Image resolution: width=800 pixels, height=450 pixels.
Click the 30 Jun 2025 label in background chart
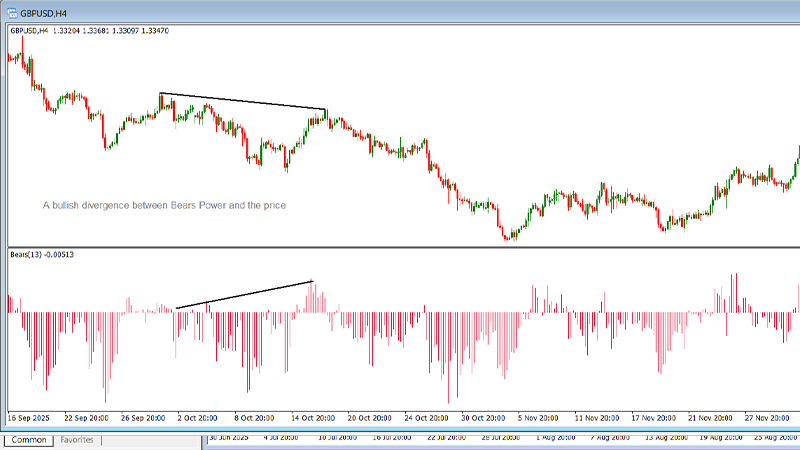[229, 438]
